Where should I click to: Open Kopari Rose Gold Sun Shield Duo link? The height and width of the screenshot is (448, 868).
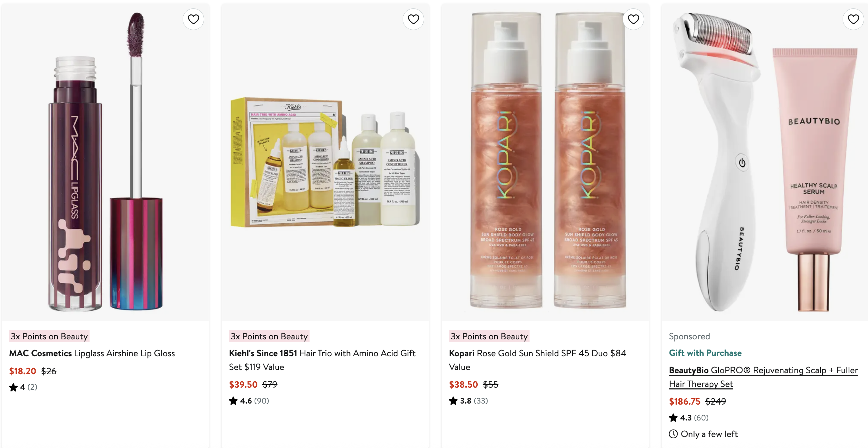click(x=538, y=360)
